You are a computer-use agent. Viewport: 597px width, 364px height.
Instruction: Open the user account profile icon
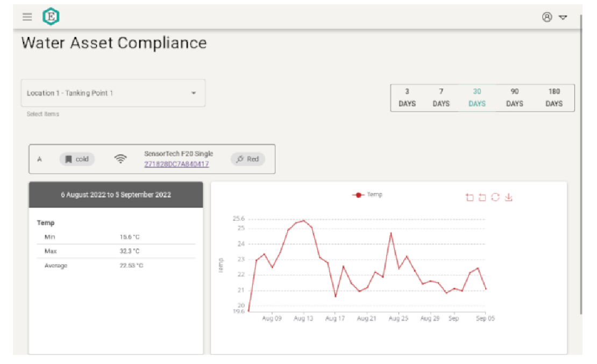click(546, 17)
